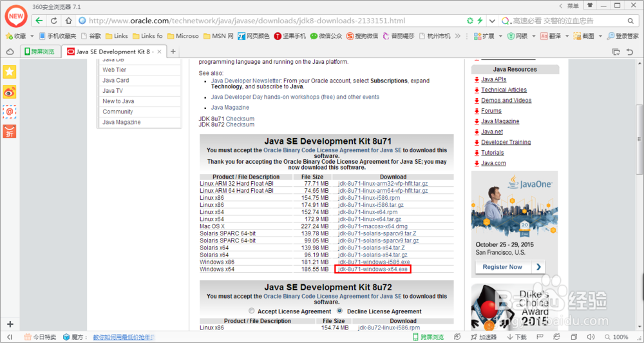Click the green lightning speed mode icon
Viewport: 644px width, 343px height.
[x=480, y=21]
